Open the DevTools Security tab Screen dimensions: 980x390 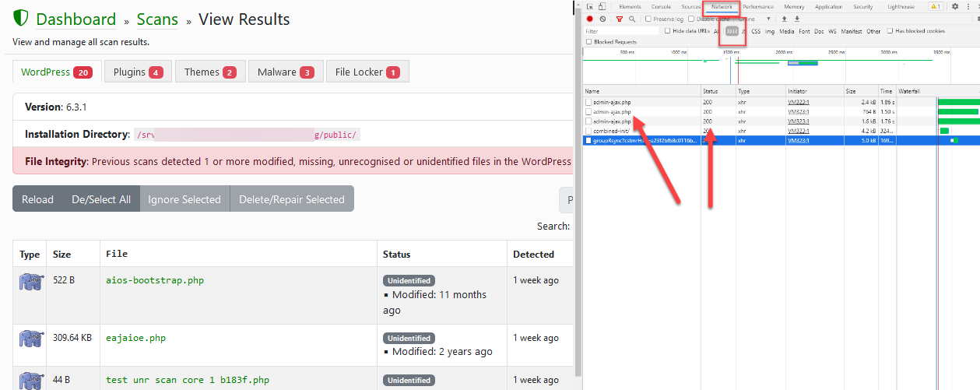862,6
